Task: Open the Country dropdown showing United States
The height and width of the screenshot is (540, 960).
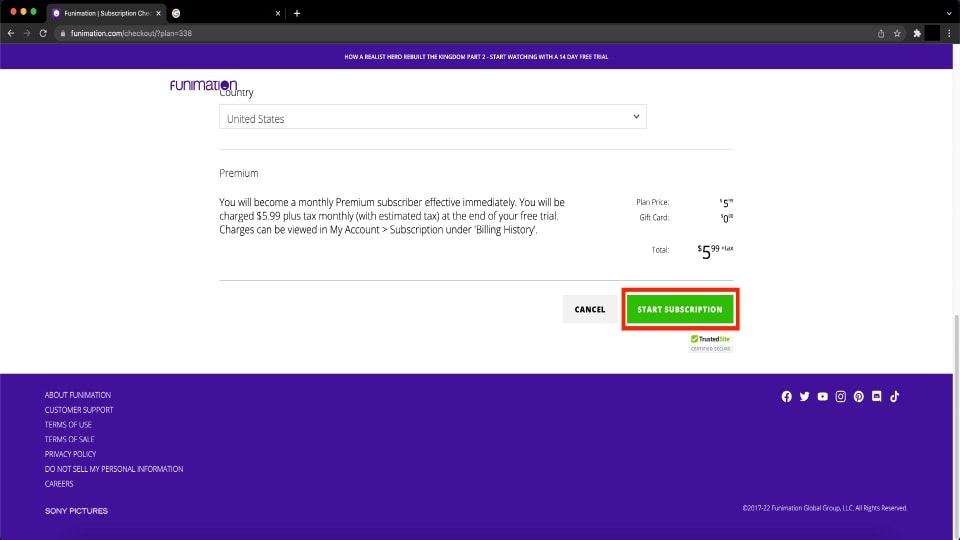Action: [432, 116]
